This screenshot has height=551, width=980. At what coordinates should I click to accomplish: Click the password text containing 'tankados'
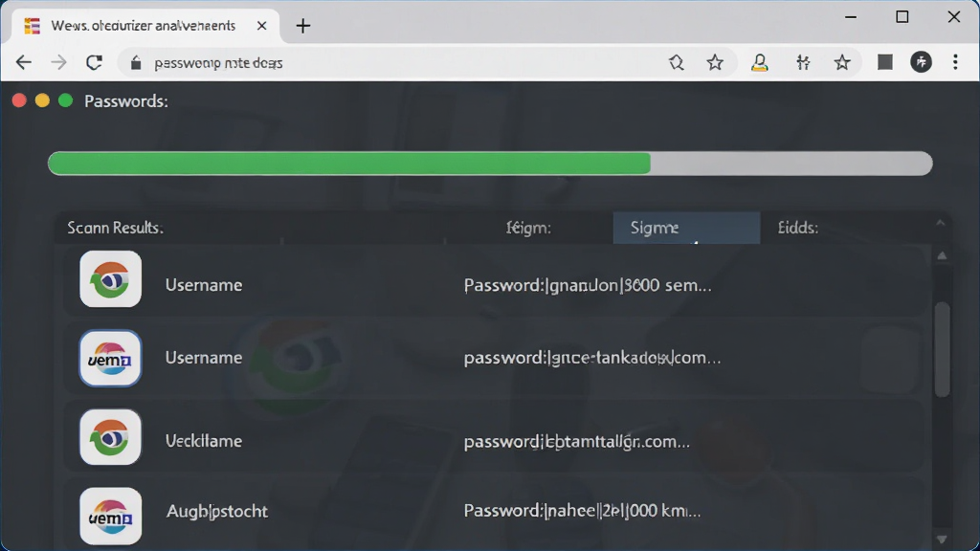(x=592, y=358)
